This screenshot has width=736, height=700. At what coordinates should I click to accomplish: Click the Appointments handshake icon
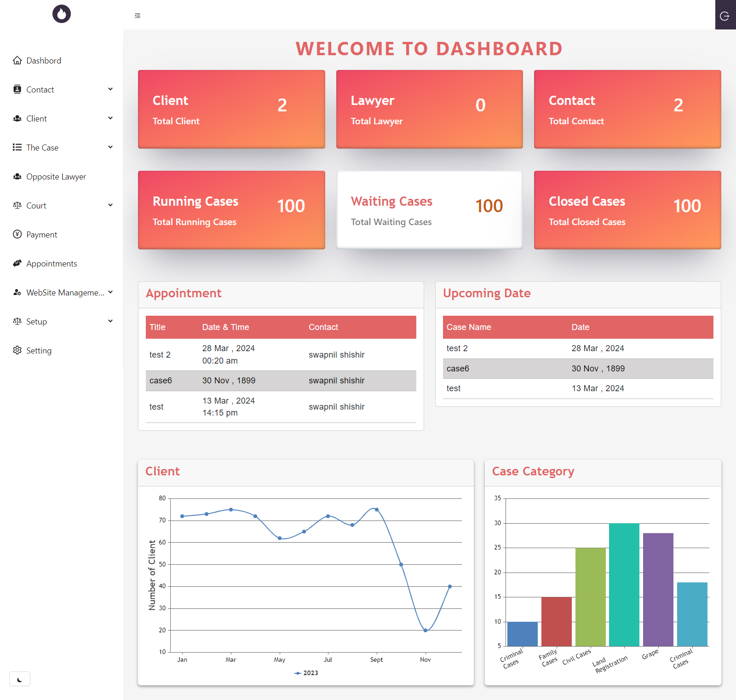pos(17,263)
